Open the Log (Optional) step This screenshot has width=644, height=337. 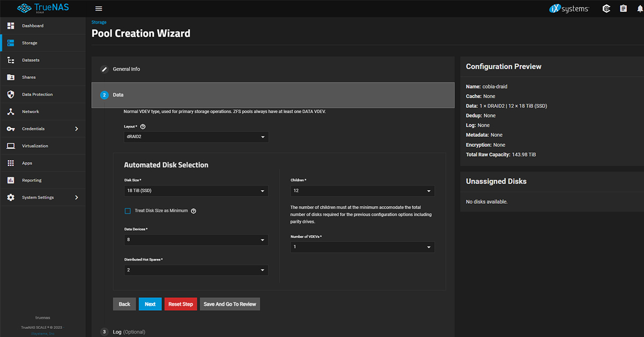coord(129,332)
